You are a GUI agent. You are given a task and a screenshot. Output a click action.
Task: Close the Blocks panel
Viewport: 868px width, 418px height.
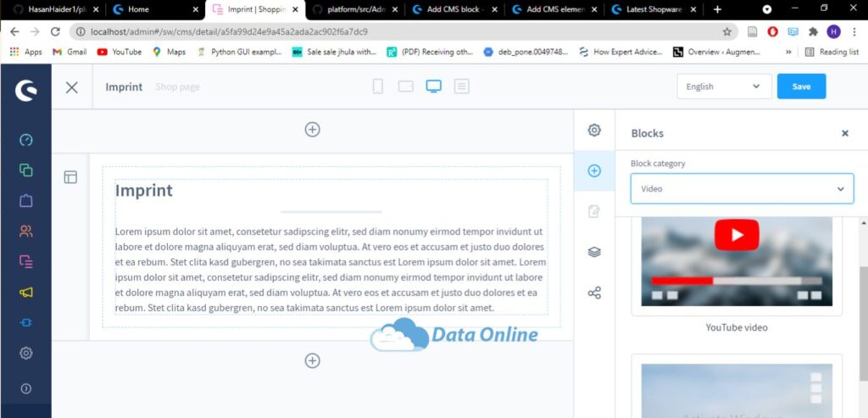point(845,133)
